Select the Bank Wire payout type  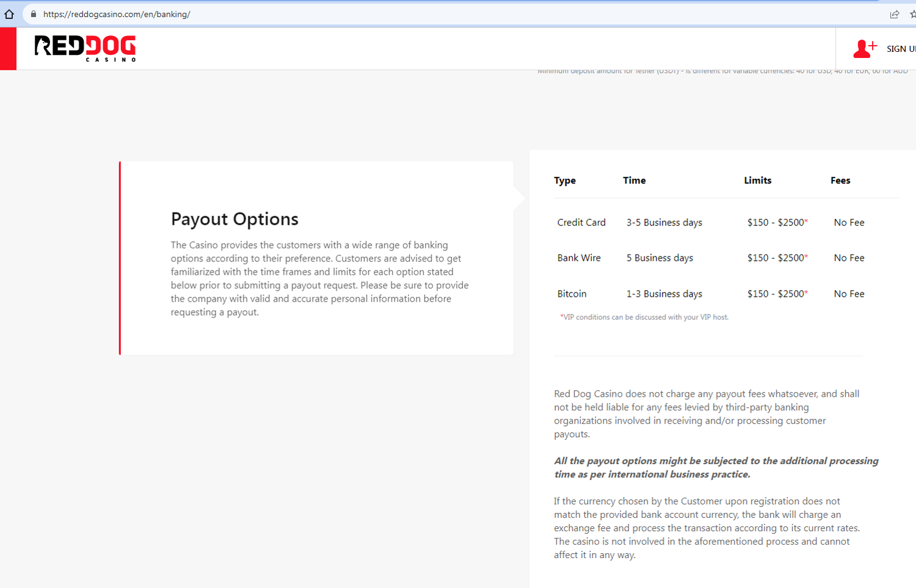pyautogui.click(x=579, y=258)
